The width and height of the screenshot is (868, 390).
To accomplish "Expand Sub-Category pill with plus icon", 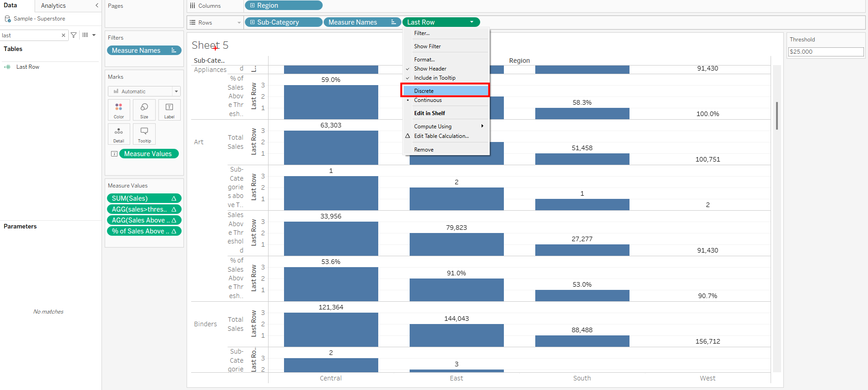I will [x=252, y=22].
